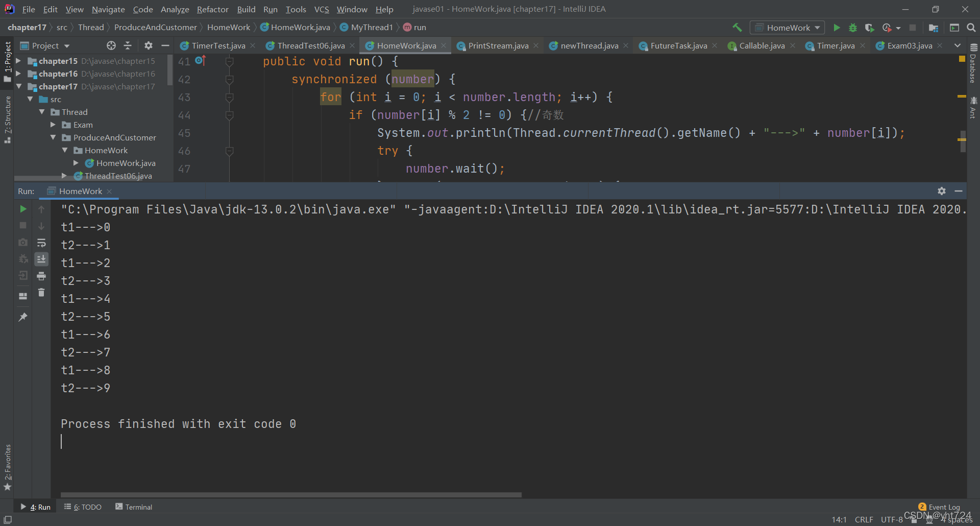Image resolution: width=980 pixels, height=526 pixels.
Task: Click the Search Everywhere magnifier icon
Action: pos(971,28)
